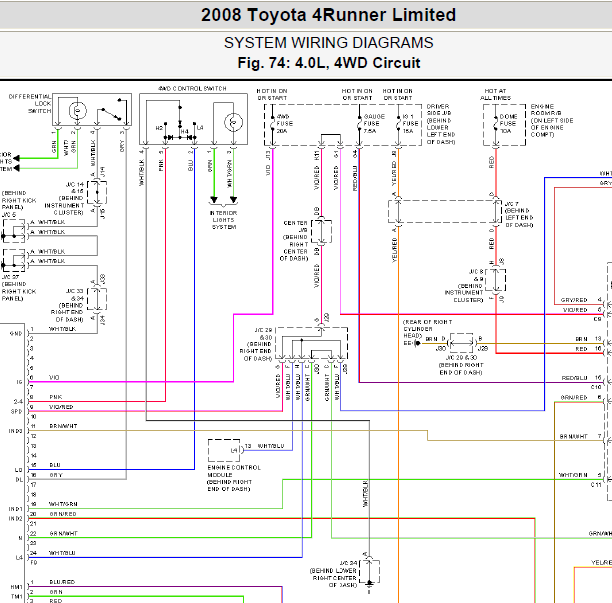Image resolution: width=612 pixels, height=603 pixels.
Task: Click the "RED/BLU" label beside pin 15 at right
Action: [575, 378]
